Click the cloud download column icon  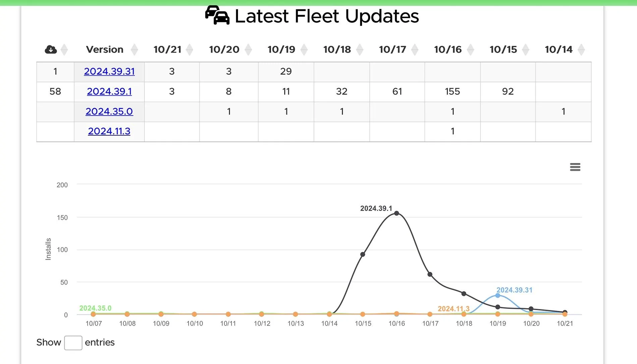tap(51, 50)
